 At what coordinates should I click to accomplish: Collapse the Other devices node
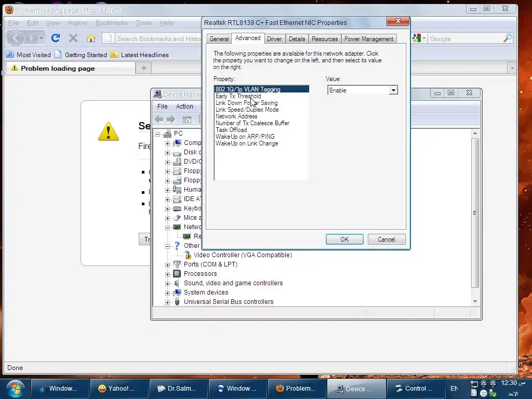[168, 246]
